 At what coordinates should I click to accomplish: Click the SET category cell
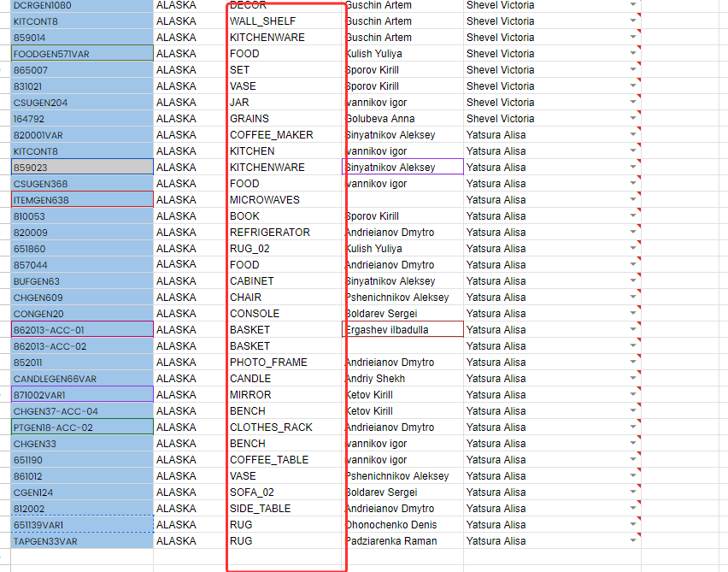tap(284, 70)
